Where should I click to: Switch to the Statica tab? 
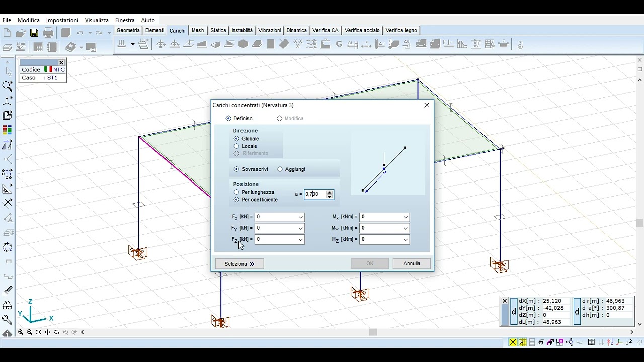point(218,30)
